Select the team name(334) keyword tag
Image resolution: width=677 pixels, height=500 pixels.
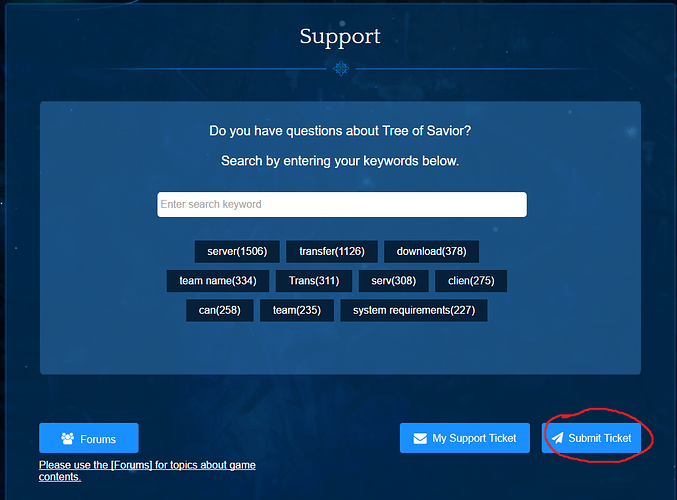tap(218, 281)
